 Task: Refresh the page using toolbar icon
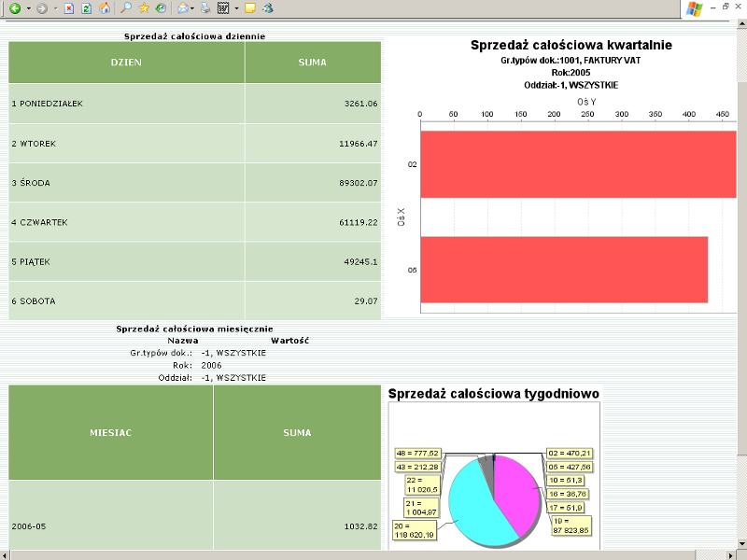[86, 7]
